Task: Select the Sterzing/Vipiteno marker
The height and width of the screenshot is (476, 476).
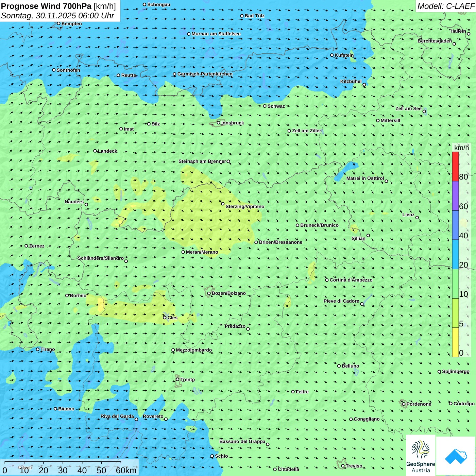Action: (223, 204)
